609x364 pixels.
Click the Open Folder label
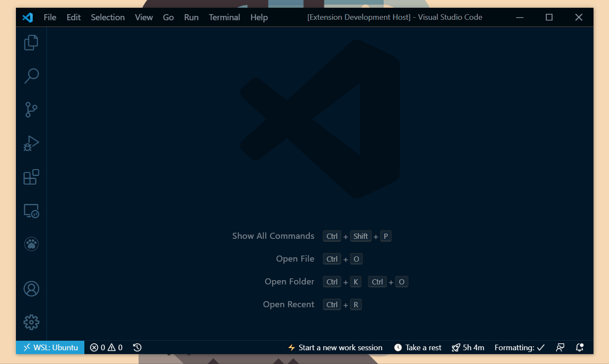coord(290,281)
